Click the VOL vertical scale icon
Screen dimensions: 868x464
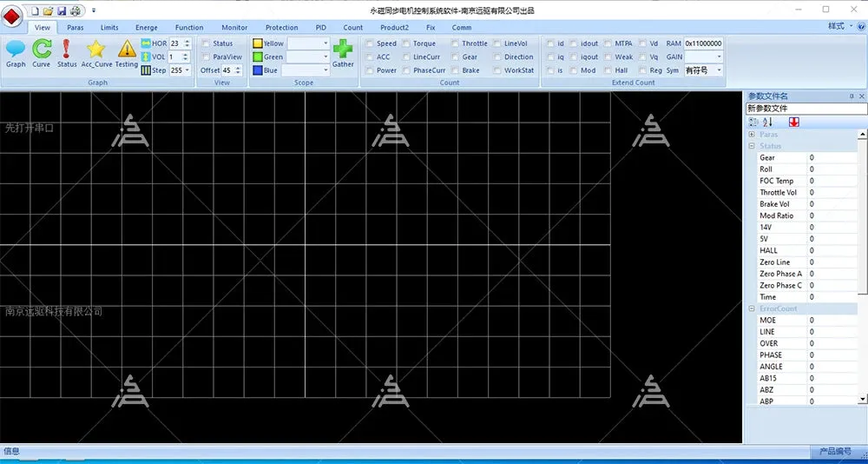click(146, 56)
